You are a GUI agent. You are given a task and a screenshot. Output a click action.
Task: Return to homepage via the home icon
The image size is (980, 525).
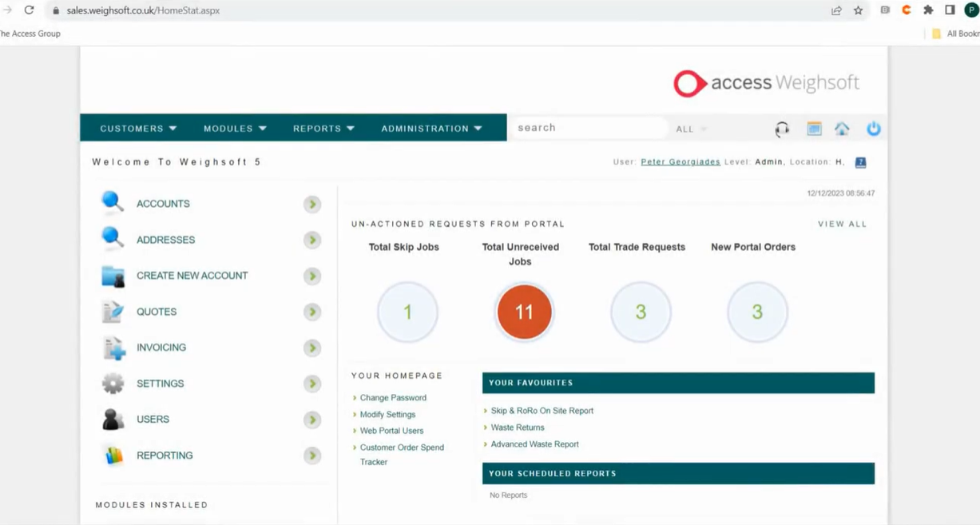pyautogui.click(x=842, y=128)
